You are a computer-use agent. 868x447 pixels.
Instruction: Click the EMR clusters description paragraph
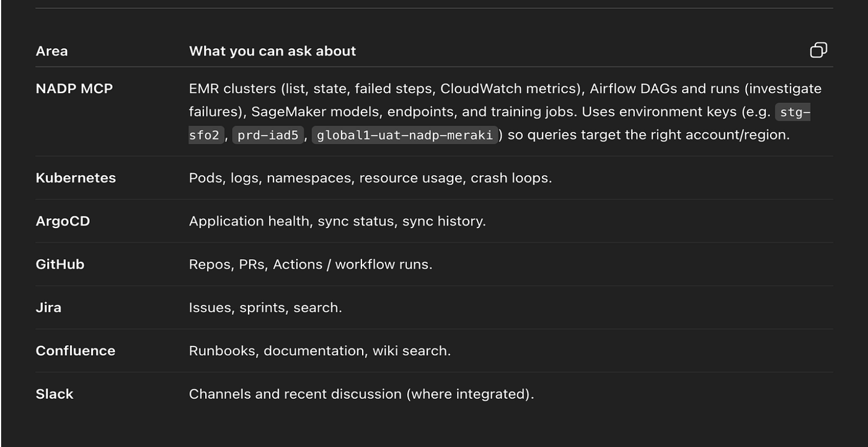coord(505,112)
